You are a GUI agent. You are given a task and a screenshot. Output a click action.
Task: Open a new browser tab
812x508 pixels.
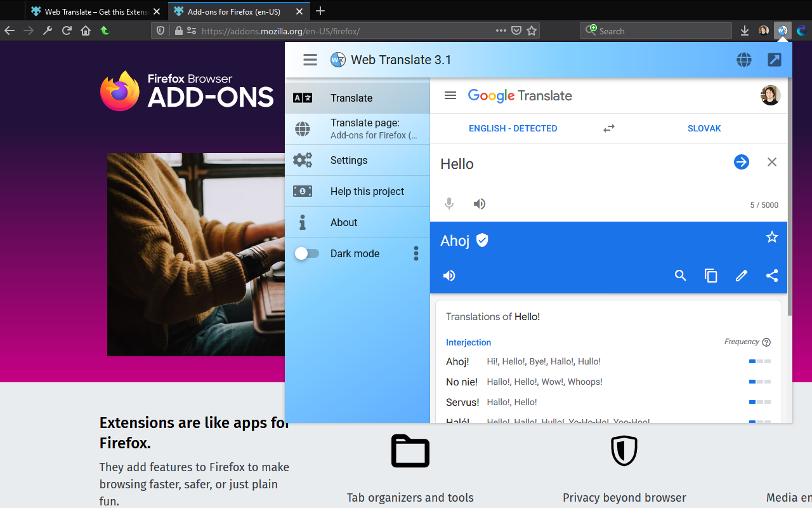click(x=320, y=11)
